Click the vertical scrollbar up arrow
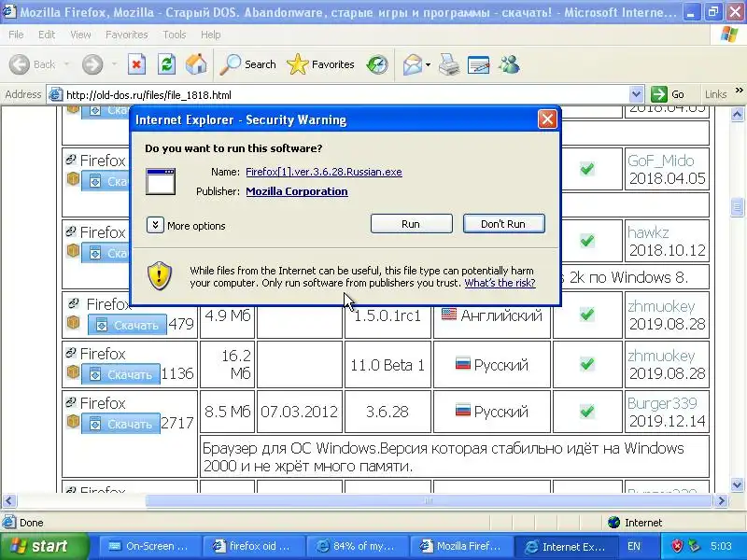The image size is (747, 560). coord(737,114)
